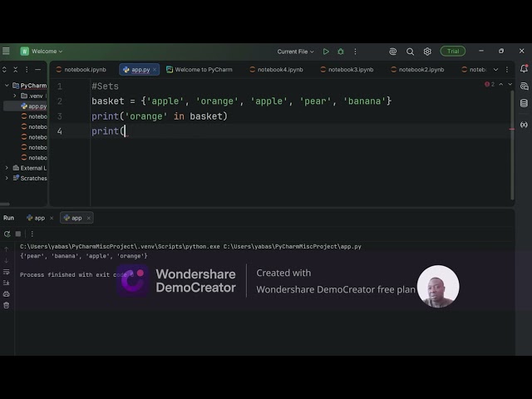Open the search everywhere magnifier
Screen dimensions: 532x399
tap(410, 52)
